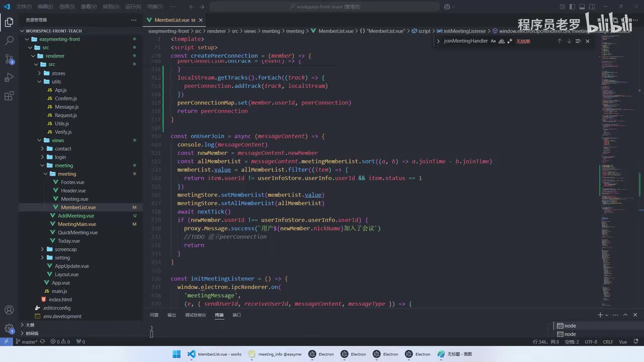The image size is (644, 362).
Task: Click the Vue language mode in the status bar
Action: pyautogui.click(x=623, y=342)
